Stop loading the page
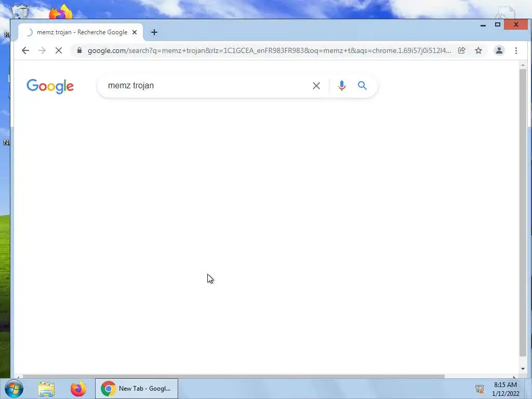This screenshot has width=532, height=399. pos(59,50)
